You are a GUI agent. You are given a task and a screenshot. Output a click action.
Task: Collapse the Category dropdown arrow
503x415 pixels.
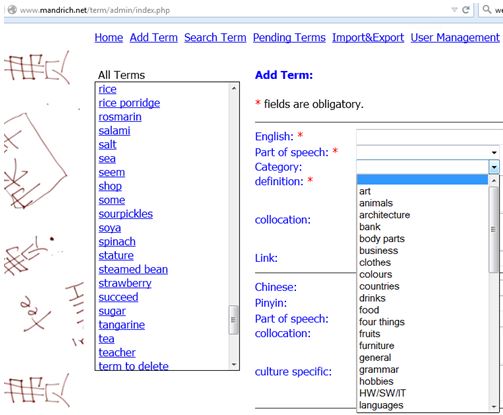tap(494, 167)
